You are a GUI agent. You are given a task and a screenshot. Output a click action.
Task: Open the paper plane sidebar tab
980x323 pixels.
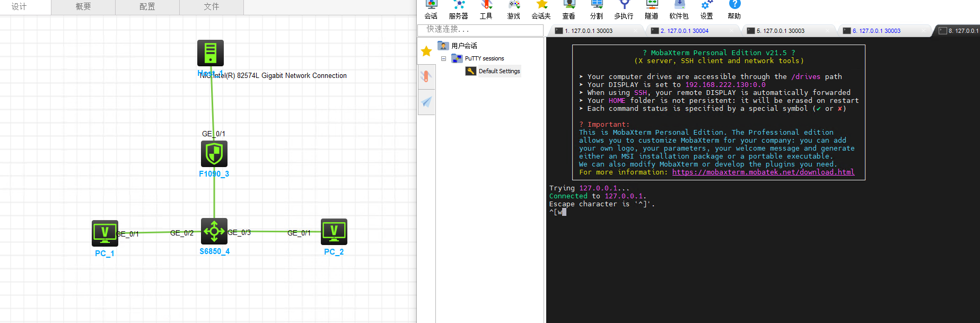[x=426, y=102]
